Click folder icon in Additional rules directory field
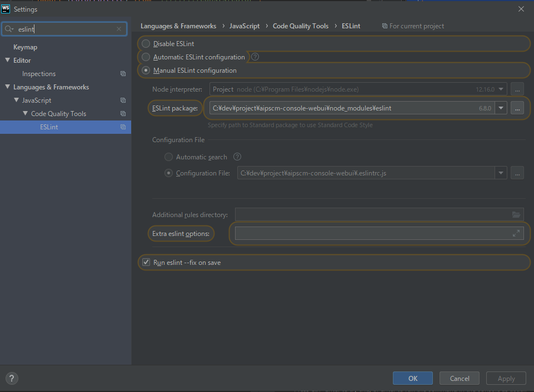Image resolution: width=534 pixels, height=392 pixels. 516,214
